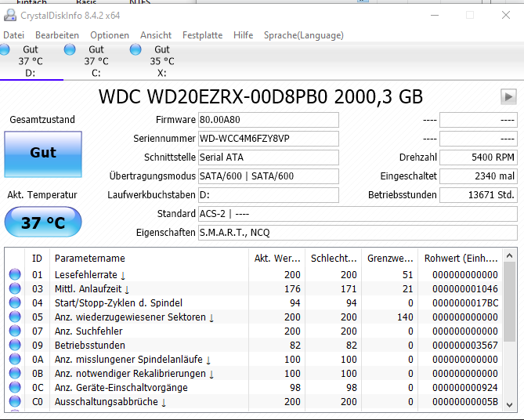Click the Eigenschaften field S.M.A.R.T., NCQ
Screen dimensions: 524x420
tap(358, 233)
